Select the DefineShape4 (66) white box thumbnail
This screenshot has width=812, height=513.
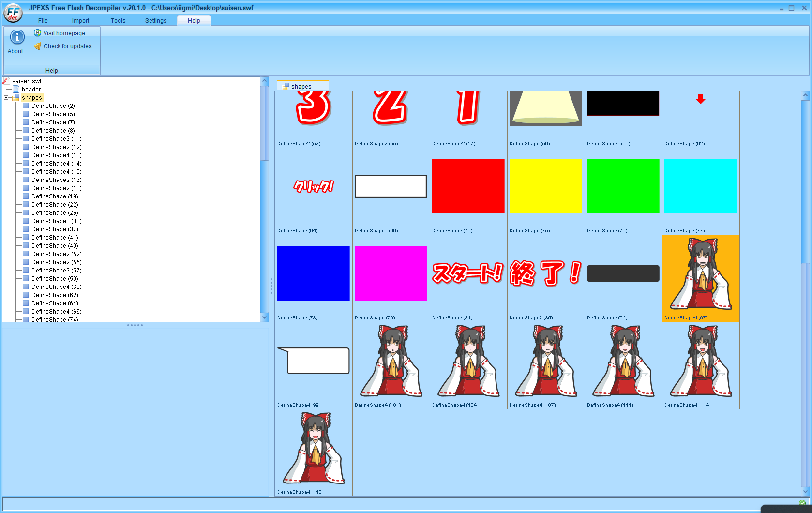click(391, 186)
